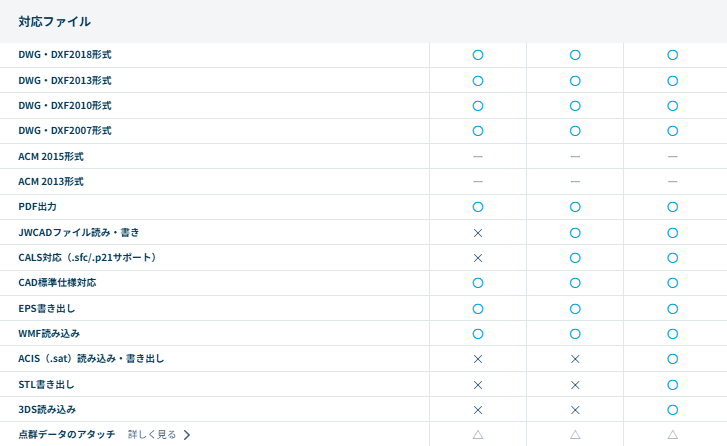The image size is (727, 446).
Task: Click first-column triangle in 点群データのアタッチ row
Action: [x=478, y=435]
